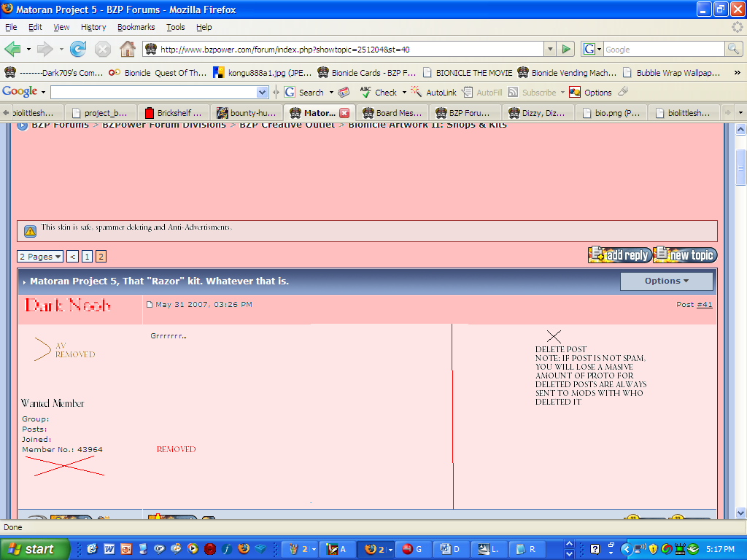Image resolution: width=747 pixels, height=560 pixels.
Task: Click the new topic button
Action: click(x=685, y=255)
